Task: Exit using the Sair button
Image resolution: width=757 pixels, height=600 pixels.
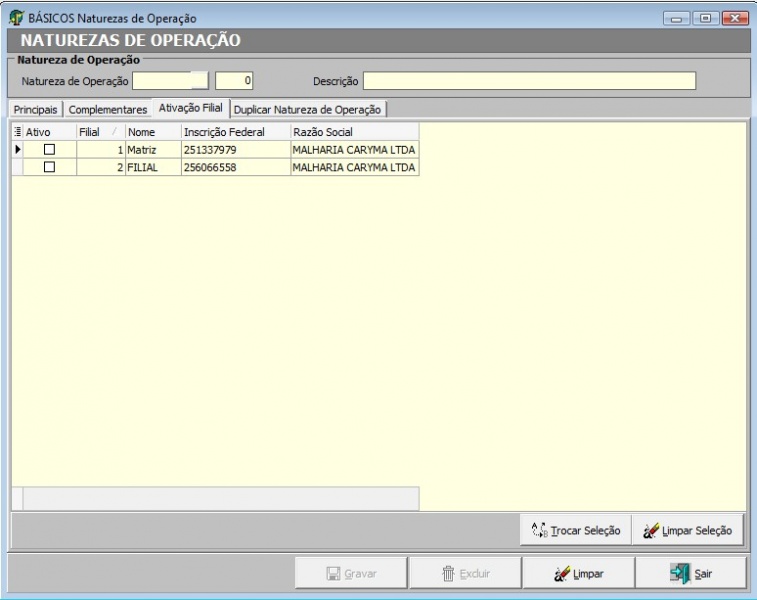Action: pyautogui.click(x=693, y=574)
